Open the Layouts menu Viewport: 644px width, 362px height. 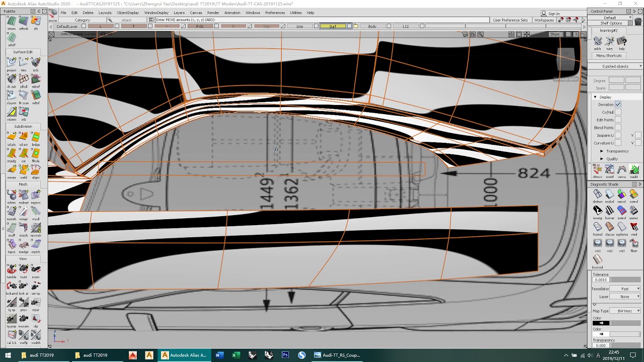click(105, 13)
